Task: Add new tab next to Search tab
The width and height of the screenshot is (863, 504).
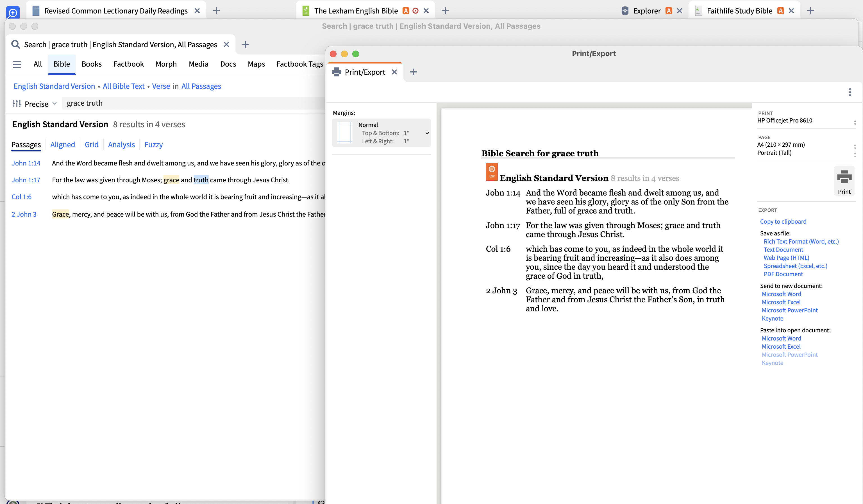Action: pos(245,44)
